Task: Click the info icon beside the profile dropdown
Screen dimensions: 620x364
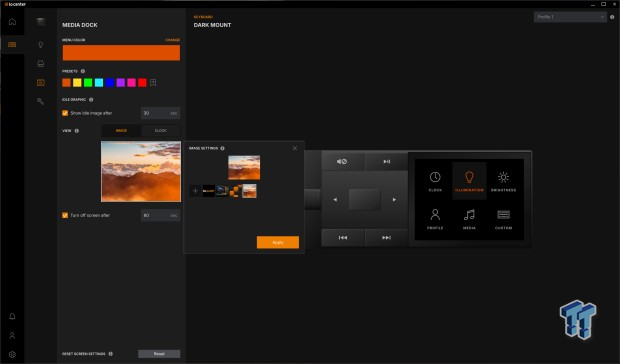Action: pos(612,17)
